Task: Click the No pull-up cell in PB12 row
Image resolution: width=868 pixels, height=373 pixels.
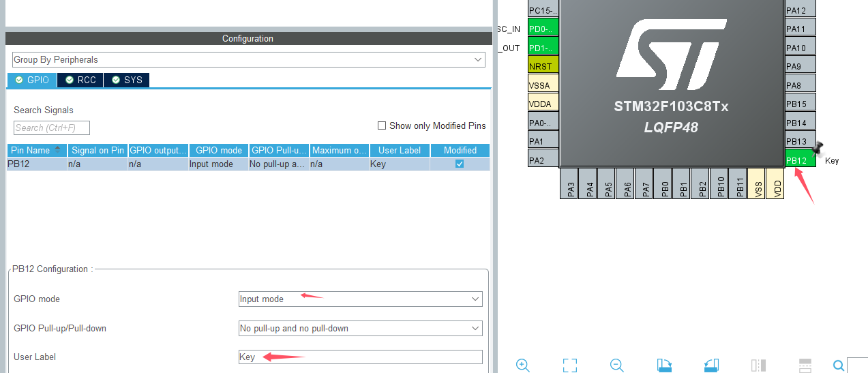Action: tap(279, 164)
